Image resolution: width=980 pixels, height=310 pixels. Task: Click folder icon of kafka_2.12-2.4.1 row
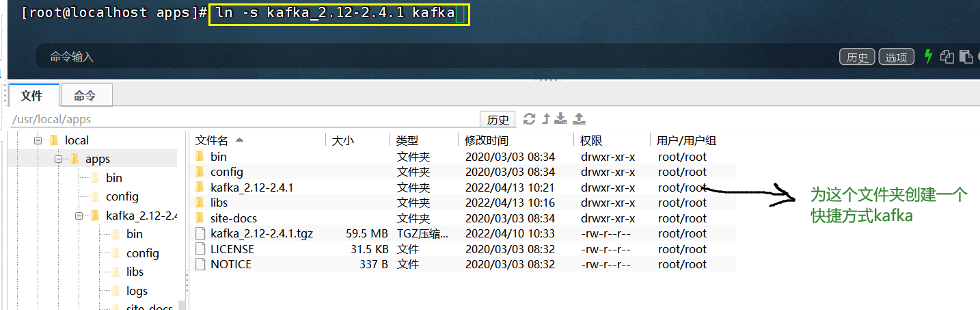tap(200, 188)
